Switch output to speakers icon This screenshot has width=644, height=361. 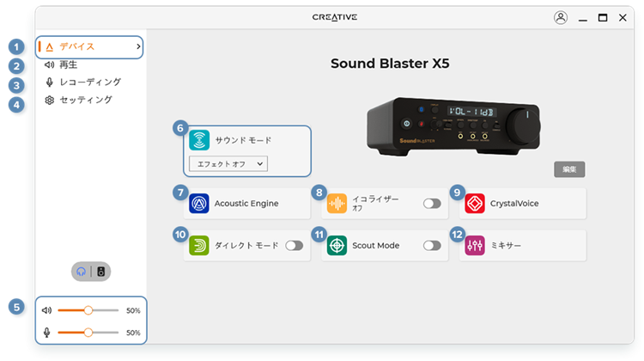coord(101,272)
